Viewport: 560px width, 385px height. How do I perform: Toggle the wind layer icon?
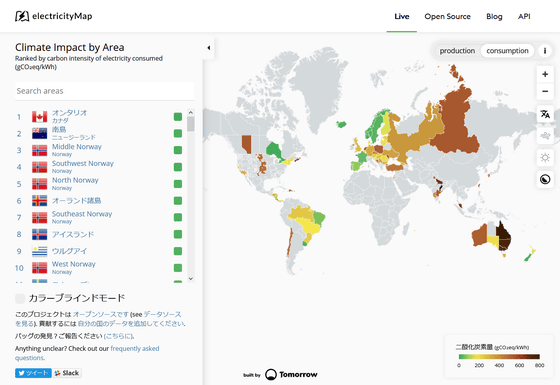click(x=545, y=136)
